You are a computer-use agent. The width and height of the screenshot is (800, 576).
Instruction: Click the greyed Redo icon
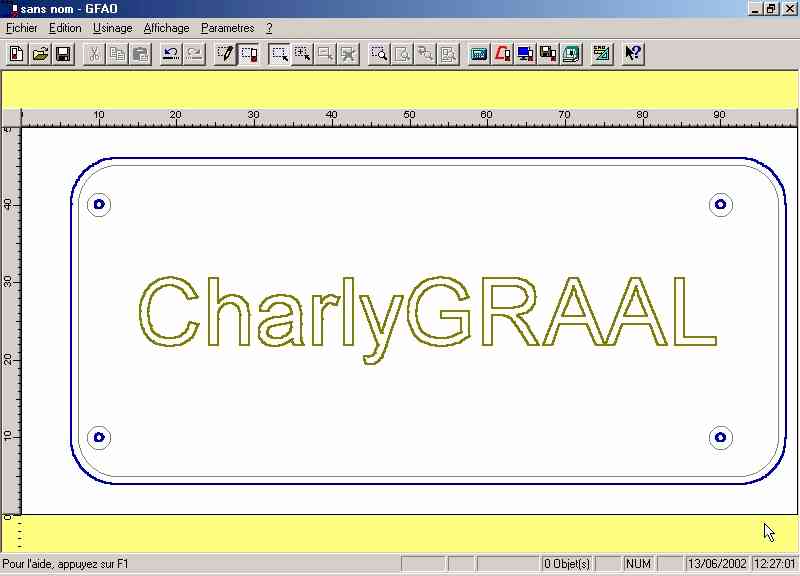194,54
